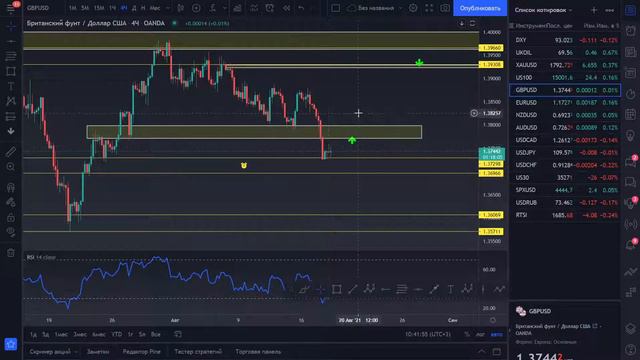Add symbol to watchlist plus icon
This screenshot has height=360, width=640.
[594, 10]
